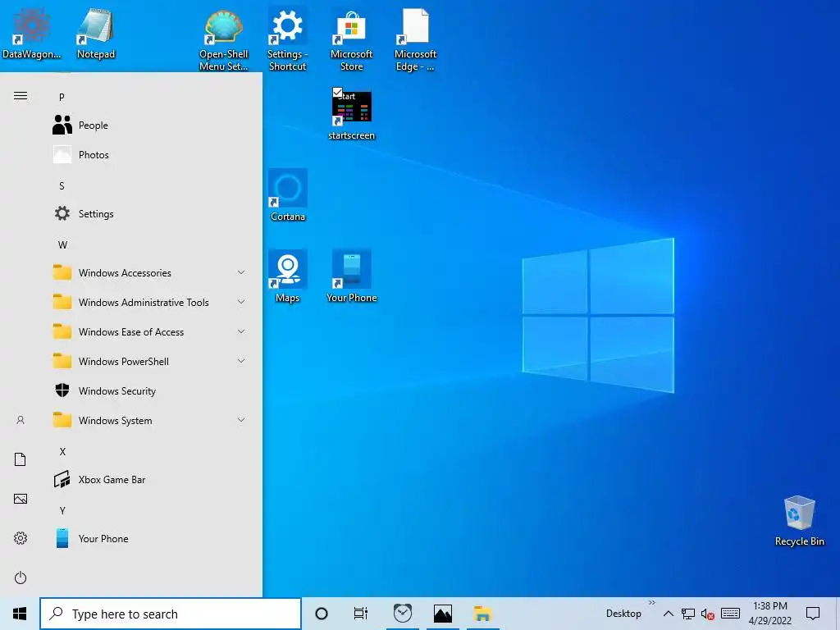Open the Photos app on the taskbar
Viewport: 840px width, 630px height.
click(x=442, y=614)
